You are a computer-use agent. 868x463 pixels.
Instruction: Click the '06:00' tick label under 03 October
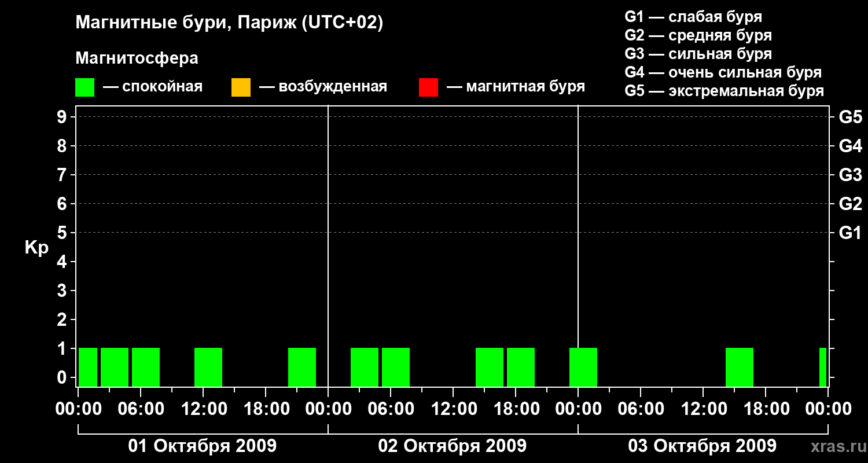coord(640,409)
